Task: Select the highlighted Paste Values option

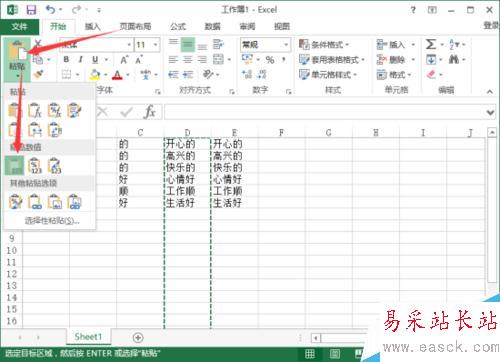Action: pyautogui.click(x=14, y=166)
